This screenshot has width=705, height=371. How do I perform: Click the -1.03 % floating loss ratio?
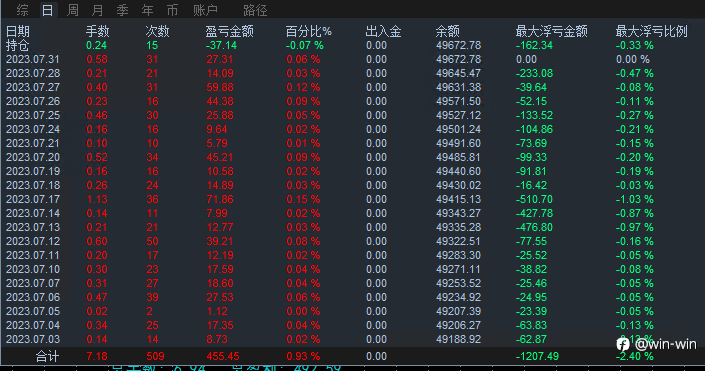(634, 199)
